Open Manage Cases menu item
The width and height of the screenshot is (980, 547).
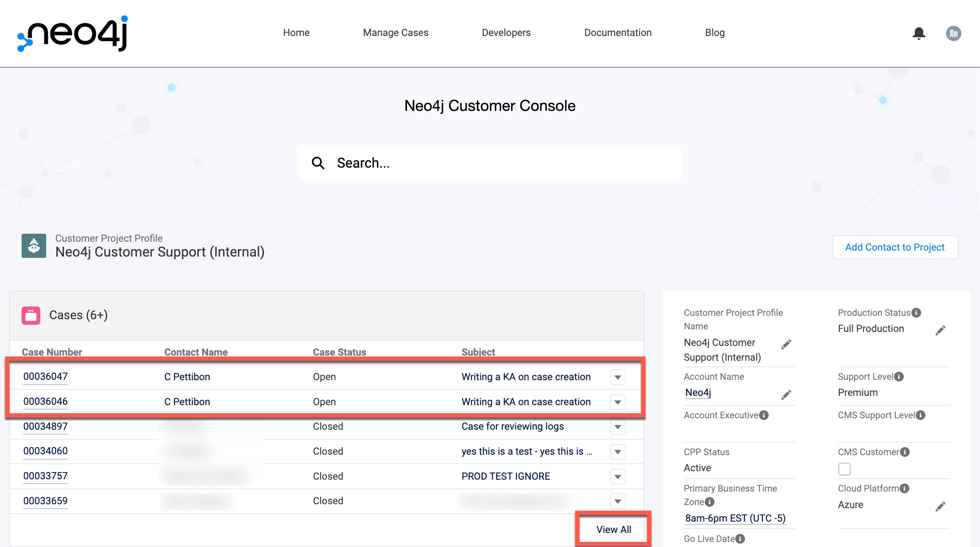[396, 33]
